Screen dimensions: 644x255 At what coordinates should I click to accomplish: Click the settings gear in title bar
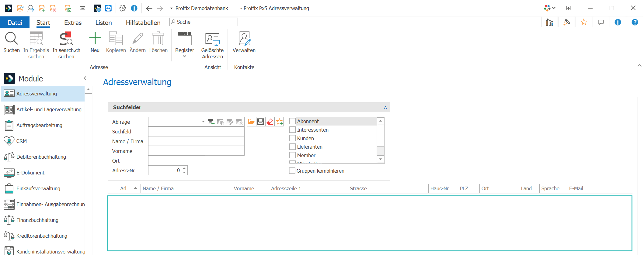(123, 8)
